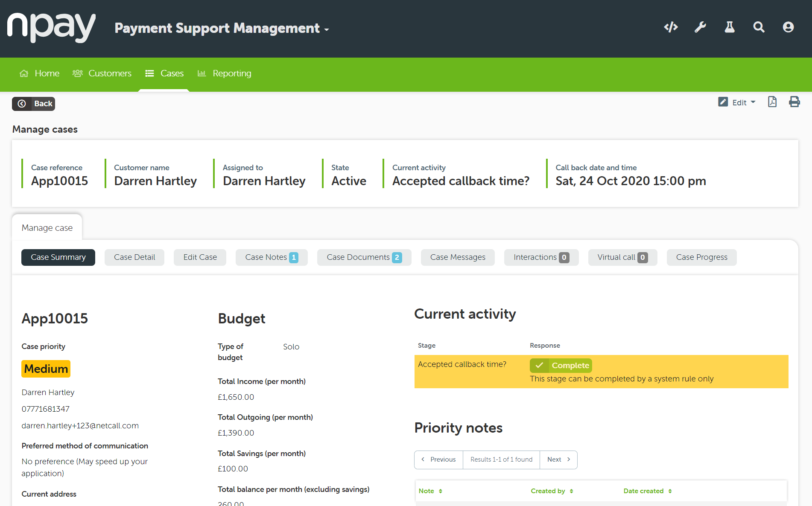Open the code editor icon in header
This screenshot has width=812, height=506.
tap(671, 27)
